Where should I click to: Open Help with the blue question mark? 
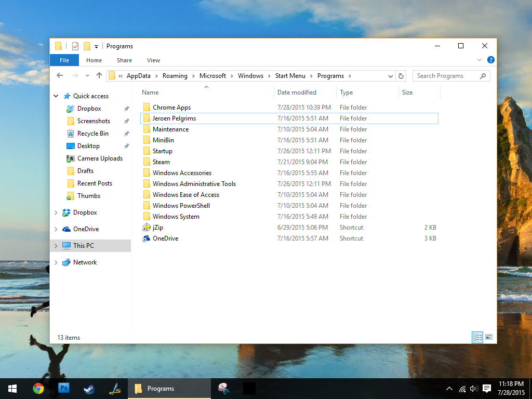click(490, 60)
